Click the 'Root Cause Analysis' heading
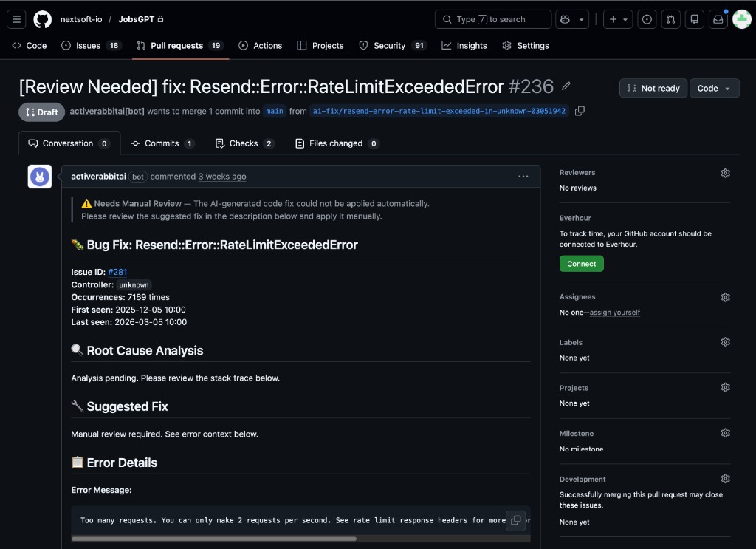The height and width of the screenshot is (549, 756). pos(145,351)
